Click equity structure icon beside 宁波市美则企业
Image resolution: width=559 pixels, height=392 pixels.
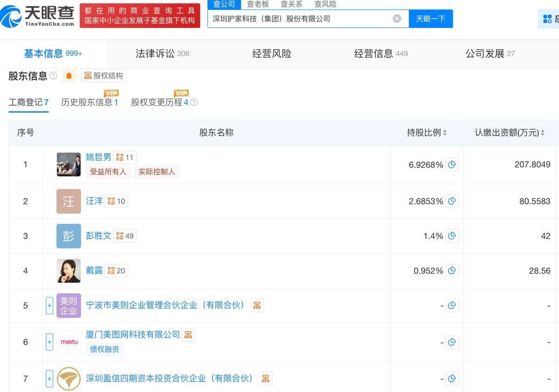pyautogui.click(x=257, y=305)
